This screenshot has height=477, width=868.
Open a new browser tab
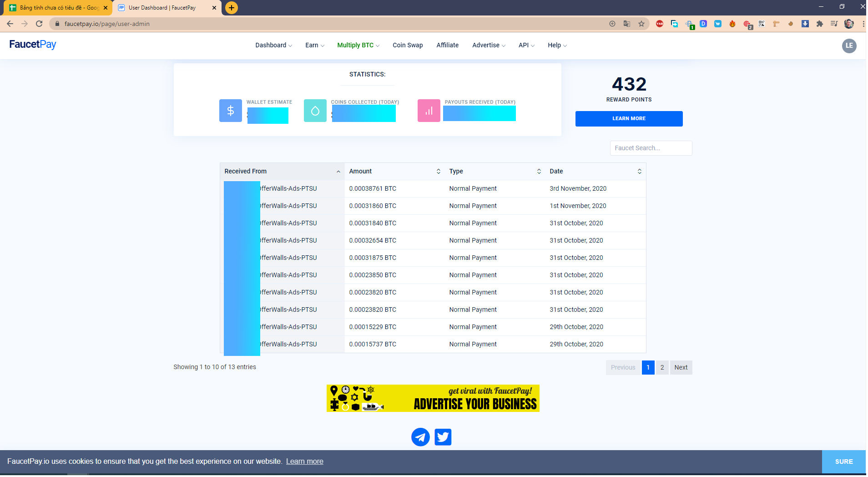click(232, 8)
